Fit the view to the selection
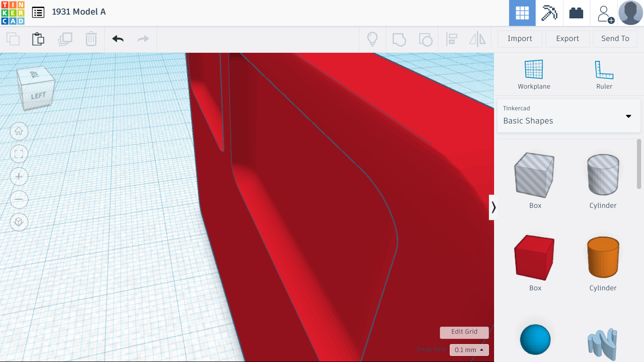The width and height of the screenshot is (644, 362). [19, 154]
